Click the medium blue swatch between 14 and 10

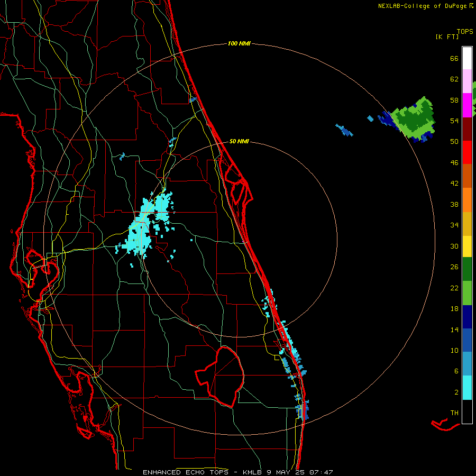467,340
